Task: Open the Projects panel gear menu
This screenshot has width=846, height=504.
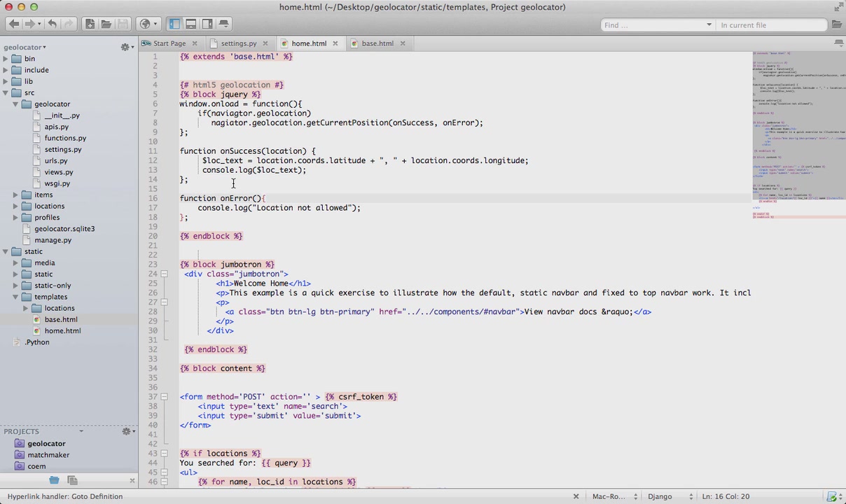Action: [x=127, y=432]
